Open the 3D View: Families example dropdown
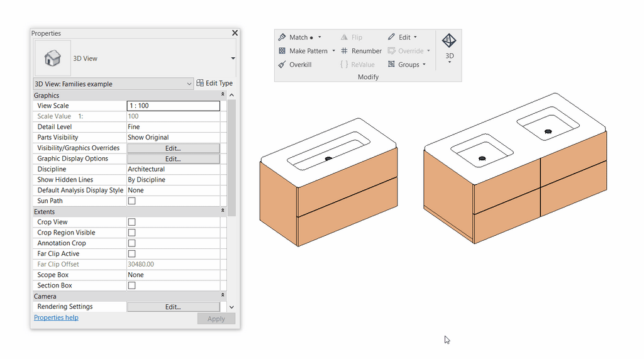Image resolution: width=644 pixels, height=359 pixels. pos(113,84)
